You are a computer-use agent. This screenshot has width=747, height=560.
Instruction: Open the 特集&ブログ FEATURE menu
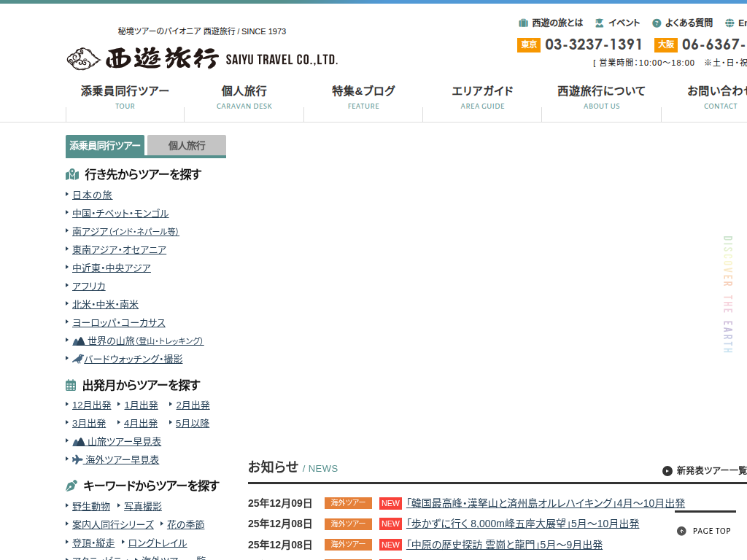point(363,97)
